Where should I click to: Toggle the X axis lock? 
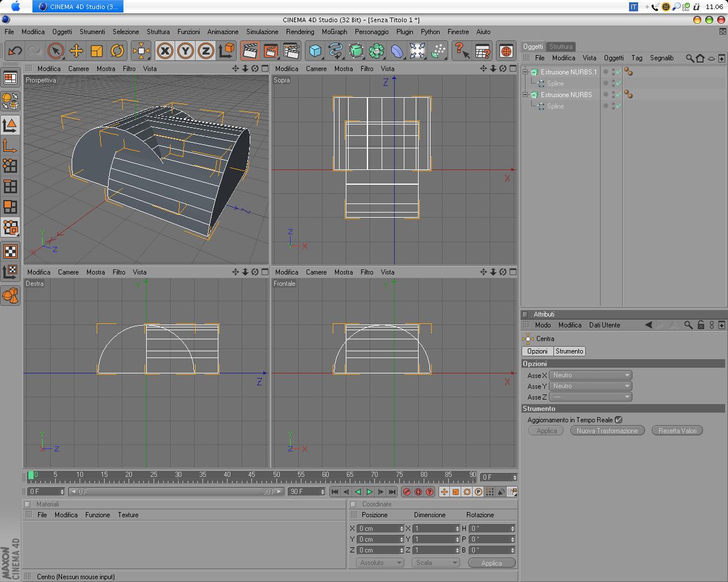tap(165, 51)
